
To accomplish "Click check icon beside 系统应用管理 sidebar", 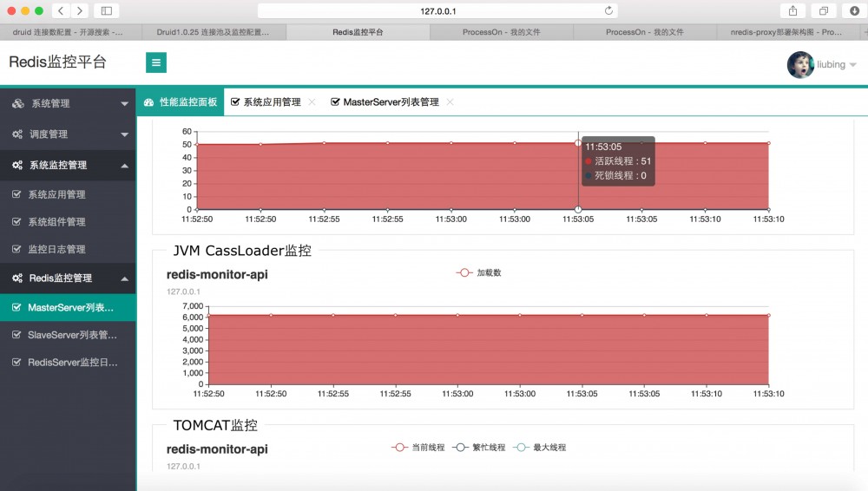I will 16,194.
